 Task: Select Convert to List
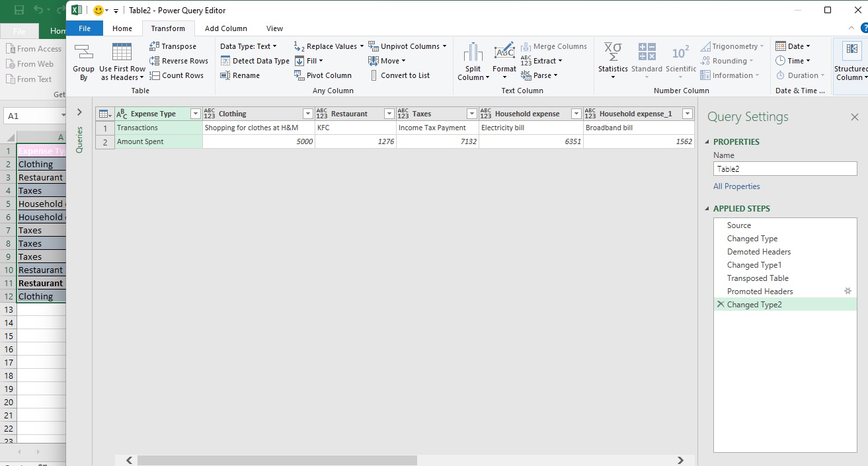[405, 75]
